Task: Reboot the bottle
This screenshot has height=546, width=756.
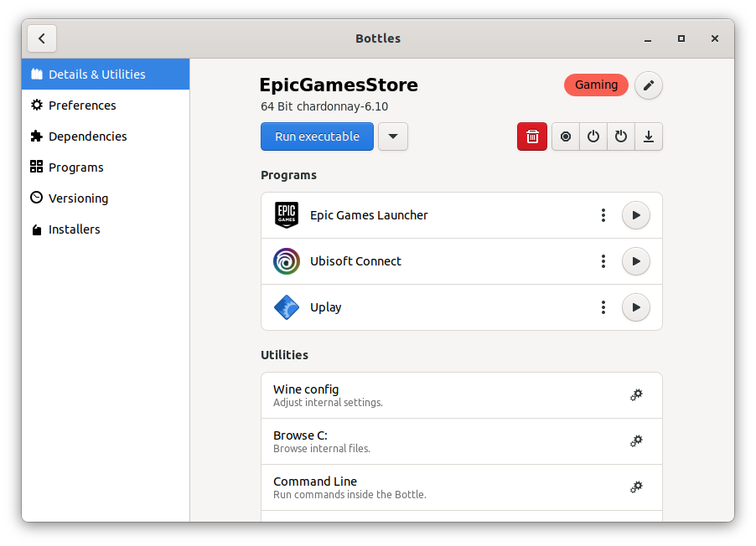Action: [x=620, y=136]
